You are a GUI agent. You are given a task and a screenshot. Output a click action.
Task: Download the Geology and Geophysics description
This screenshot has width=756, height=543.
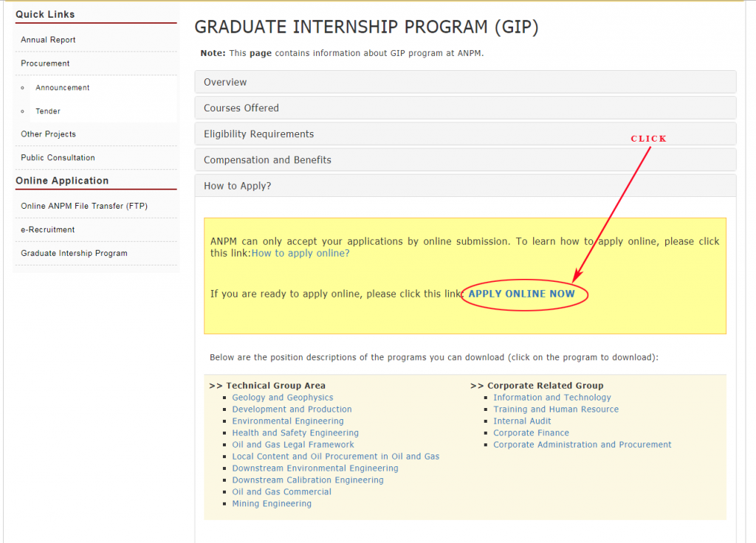point(283,398)
